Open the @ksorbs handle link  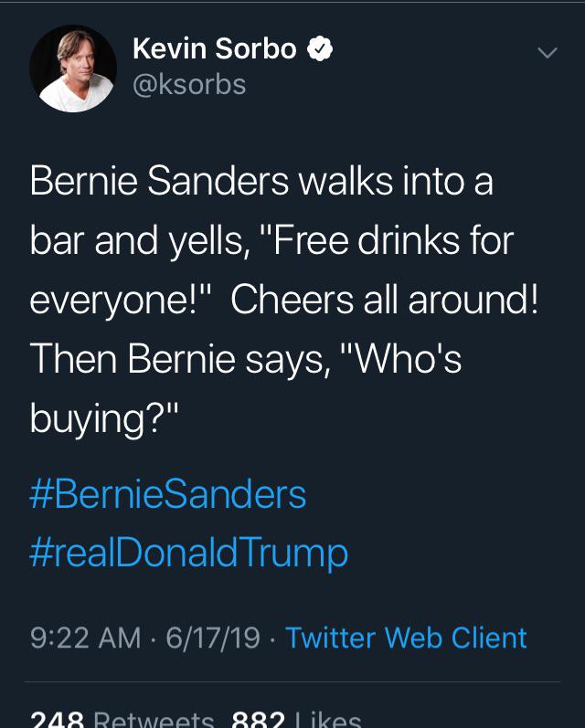pyautogui.click(x=189, y=85)
